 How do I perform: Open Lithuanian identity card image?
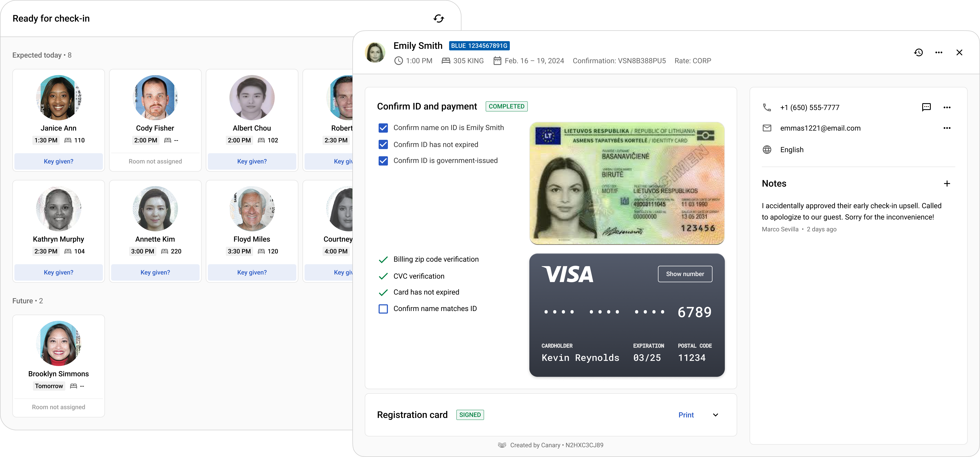pos(627,183)
